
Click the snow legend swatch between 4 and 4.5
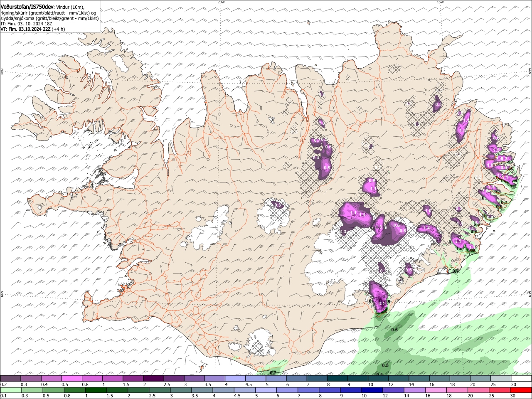pos(235,378)
